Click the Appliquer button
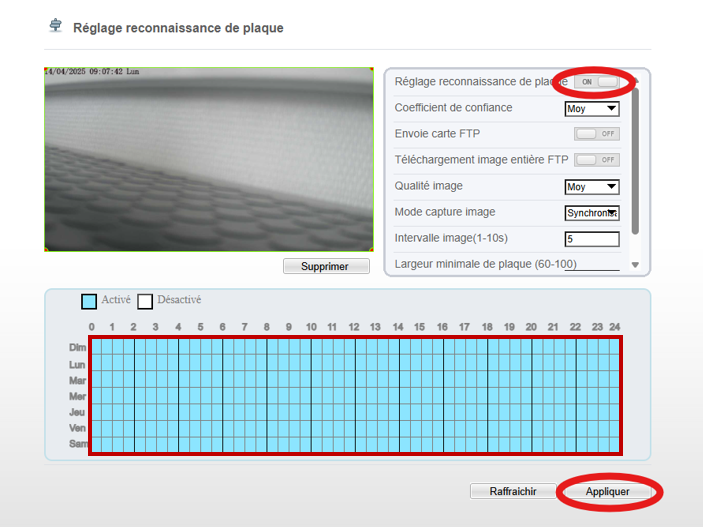The height and width of the screenshot is (527, 703). click(608, 491)
